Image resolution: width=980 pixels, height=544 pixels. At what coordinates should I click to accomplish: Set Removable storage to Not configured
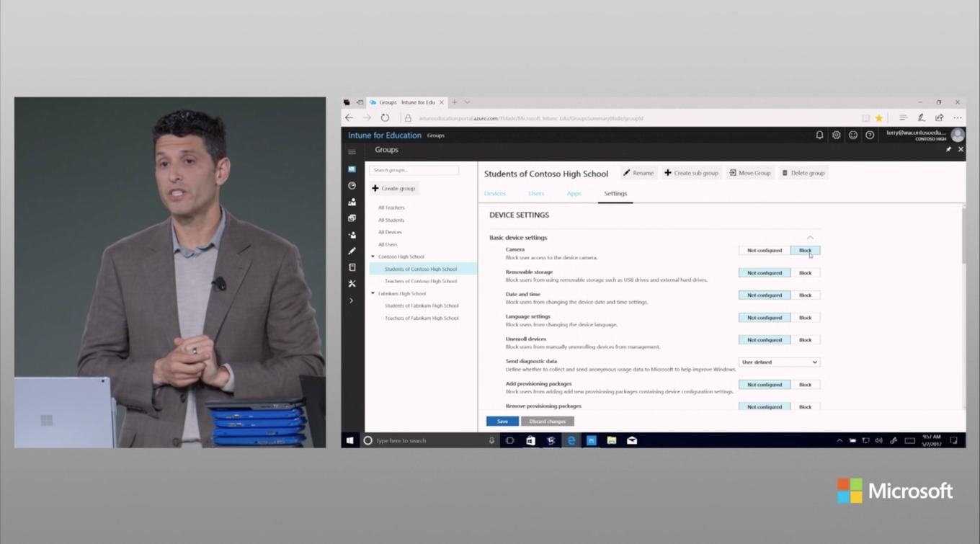pos(765,273)
